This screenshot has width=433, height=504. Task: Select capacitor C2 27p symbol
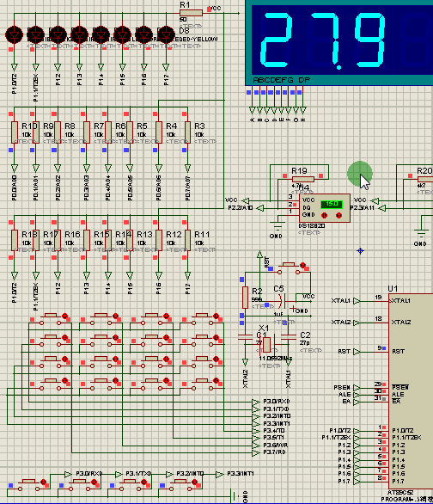[289, 337]
